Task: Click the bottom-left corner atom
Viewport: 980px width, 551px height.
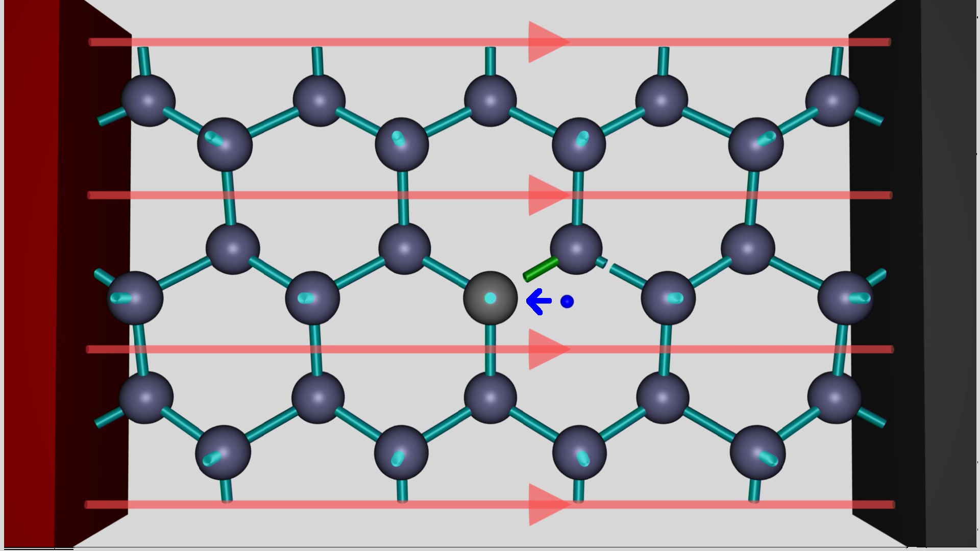Action: pyautogui.click(x=146, y=398)
